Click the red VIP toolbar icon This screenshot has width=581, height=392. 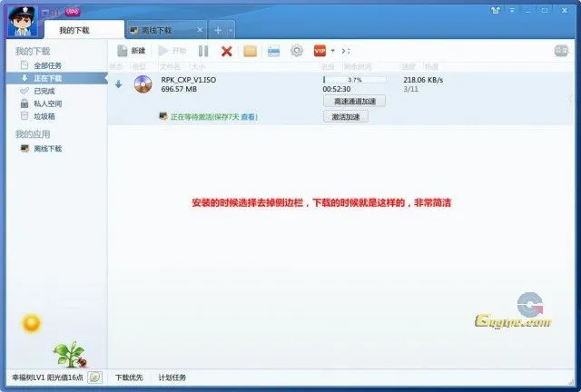pos(320,51)
